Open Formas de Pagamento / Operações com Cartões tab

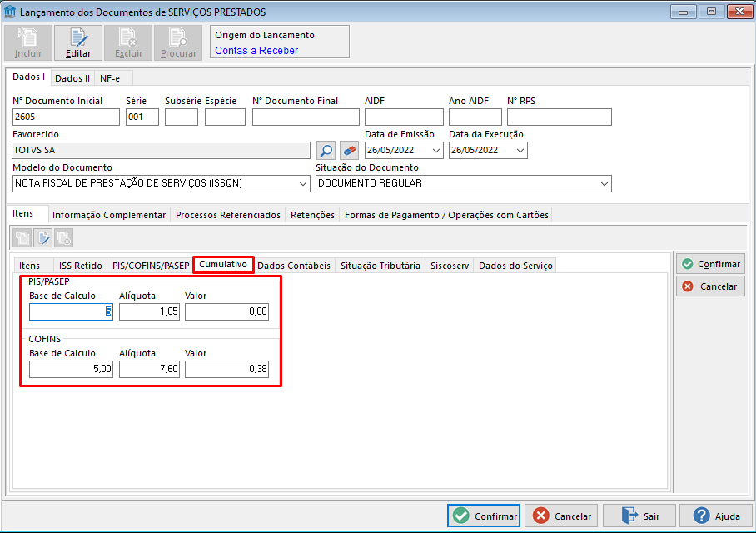(x=446, y=215)
